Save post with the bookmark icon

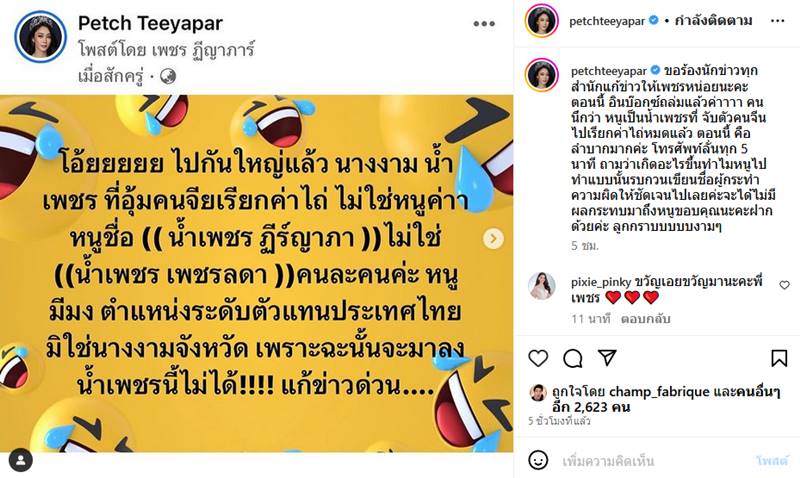779,358
